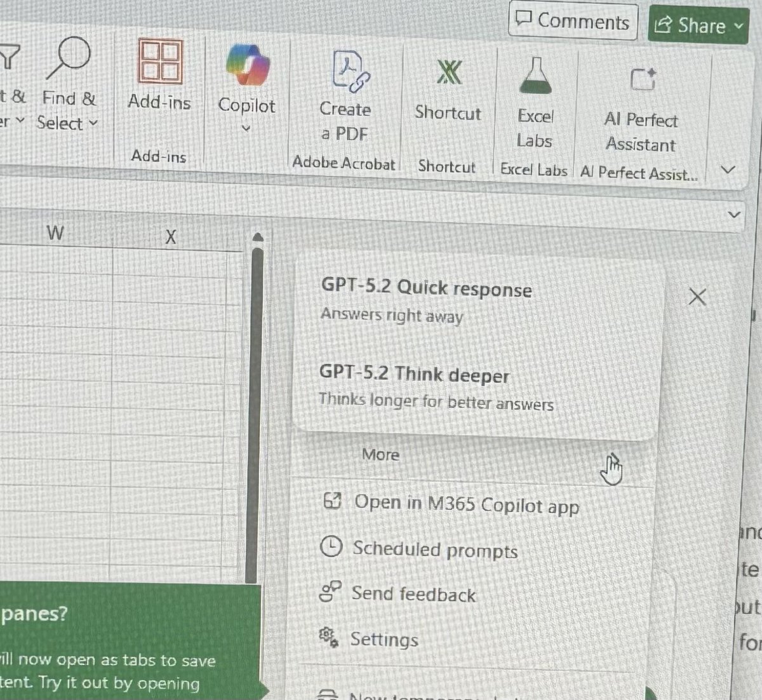Select column X header
The image size is (762, 700).
coord(170,237)
